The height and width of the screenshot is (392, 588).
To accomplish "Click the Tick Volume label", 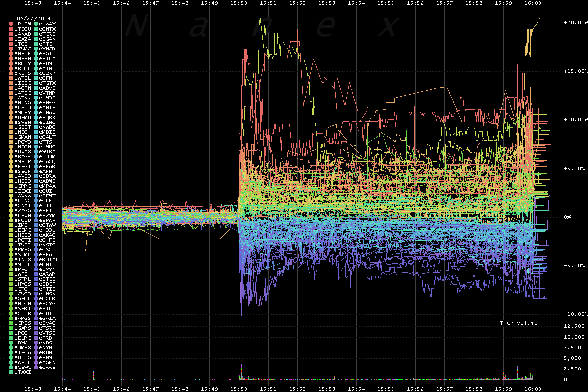I will (x=518, y=323).
